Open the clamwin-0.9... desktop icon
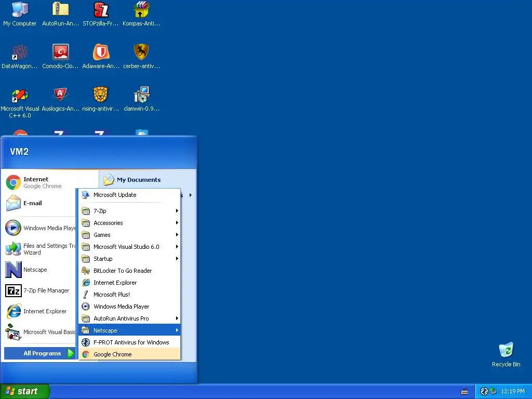The image size is (532, 399). [141, 99]
